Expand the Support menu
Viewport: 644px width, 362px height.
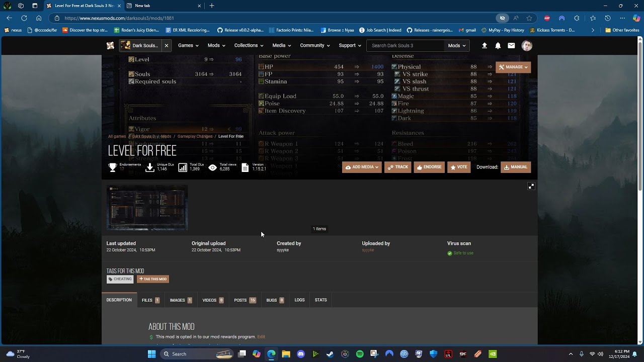[350, 45]
